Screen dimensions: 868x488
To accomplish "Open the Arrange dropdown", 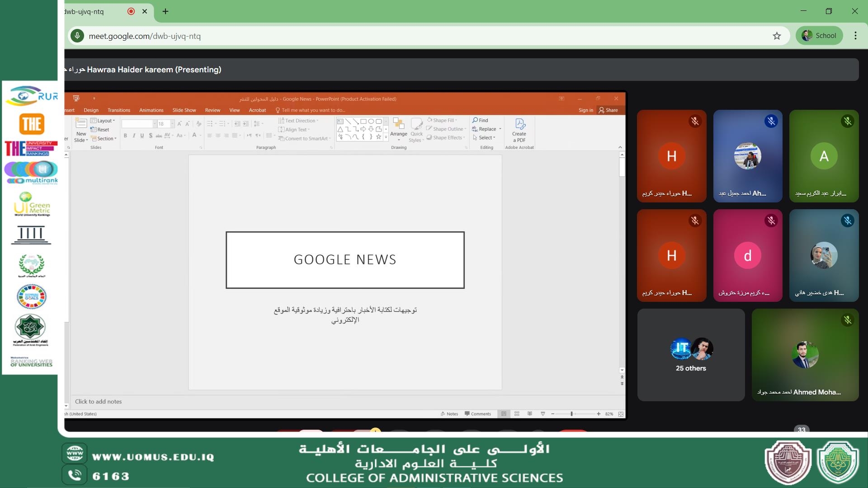I will click(399, 130).
